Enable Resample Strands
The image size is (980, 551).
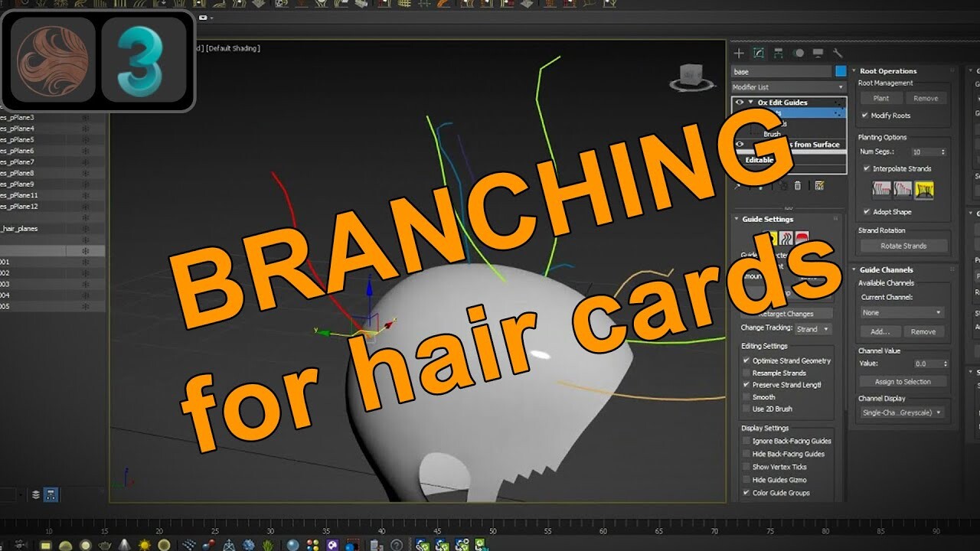[746, 373]
